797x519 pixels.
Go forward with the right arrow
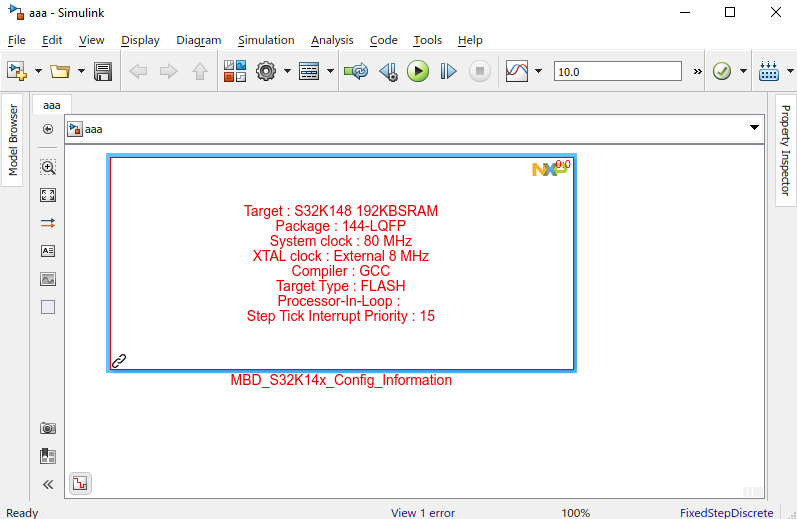point(169,71)
